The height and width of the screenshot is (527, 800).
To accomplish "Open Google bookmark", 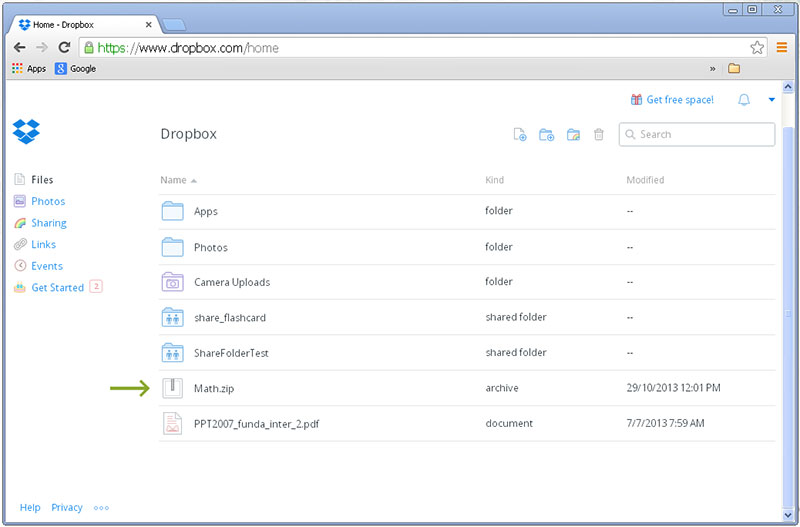I will [76, 68].
